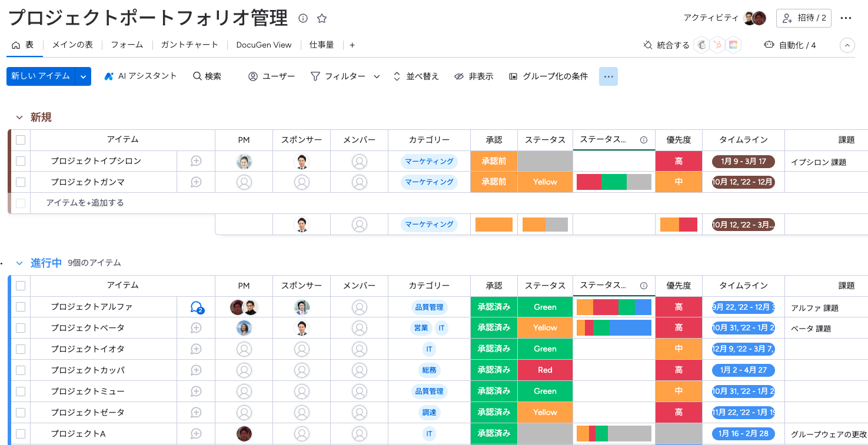Click the star icon to favorite board
The height and width of the screenshot is (445, 868).
point(322,18)
